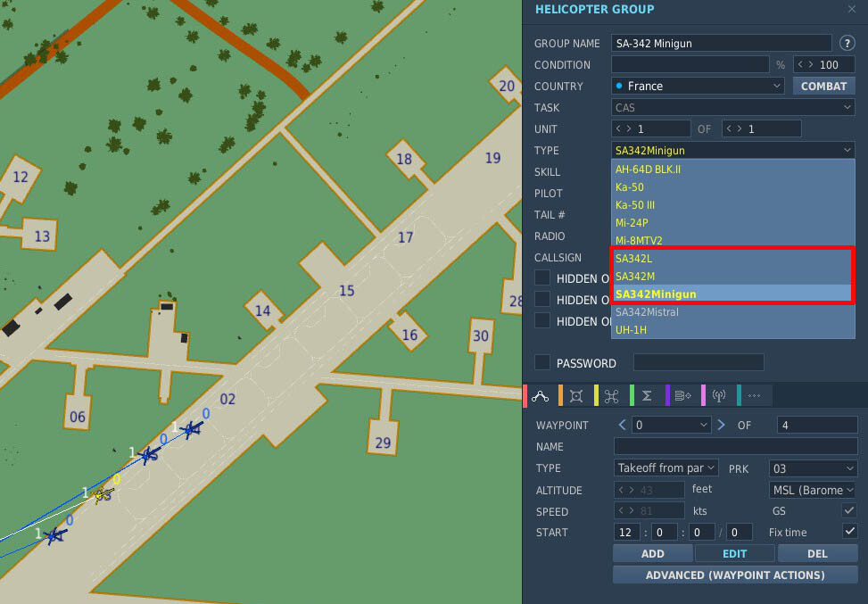Toggle the middle HIDDEN checkbox
Screen dimensions: 868x604
542,300
